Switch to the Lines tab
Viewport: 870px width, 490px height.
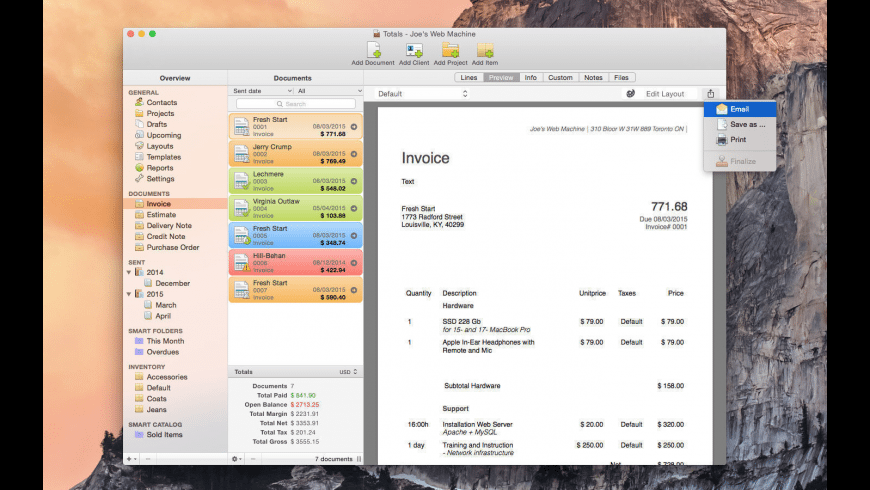[468, 77]
